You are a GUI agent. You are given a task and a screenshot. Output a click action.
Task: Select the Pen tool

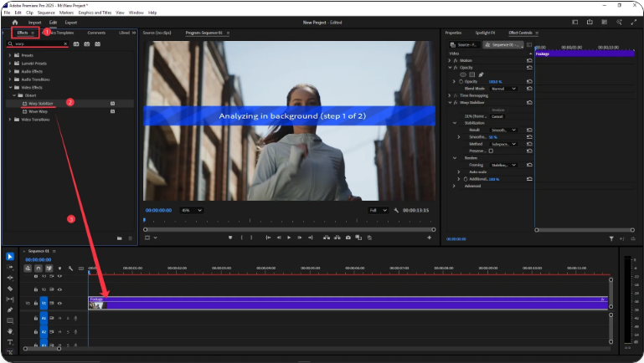(x=10, y=309)
